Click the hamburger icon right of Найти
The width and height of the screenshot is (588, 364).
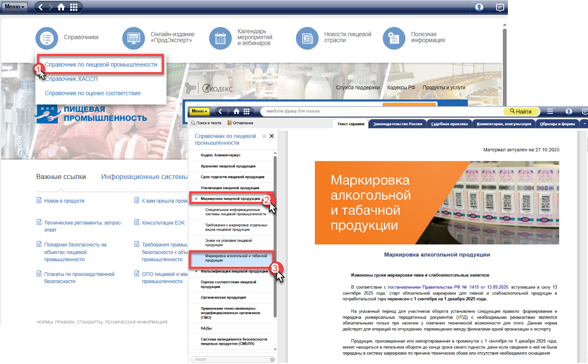[550, 111]
